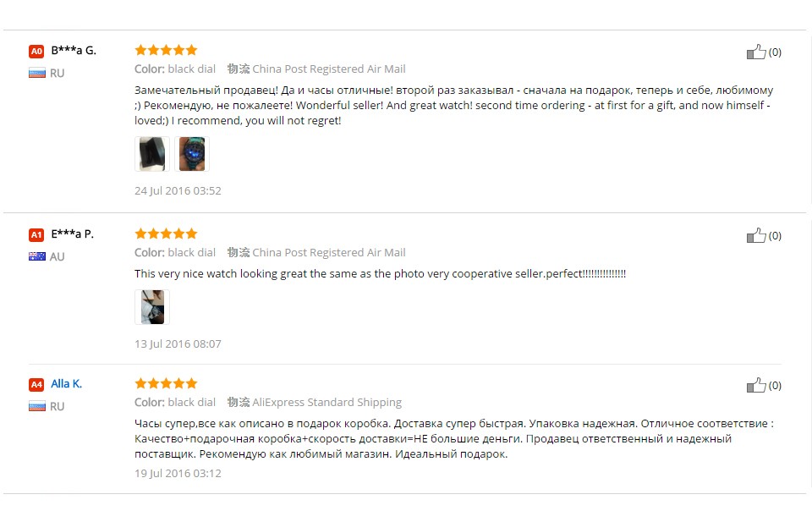Click thumbs-up icon on E***a P. review
Screen dimensions: 812x522
pyautogui.click(x=756, y=235)
